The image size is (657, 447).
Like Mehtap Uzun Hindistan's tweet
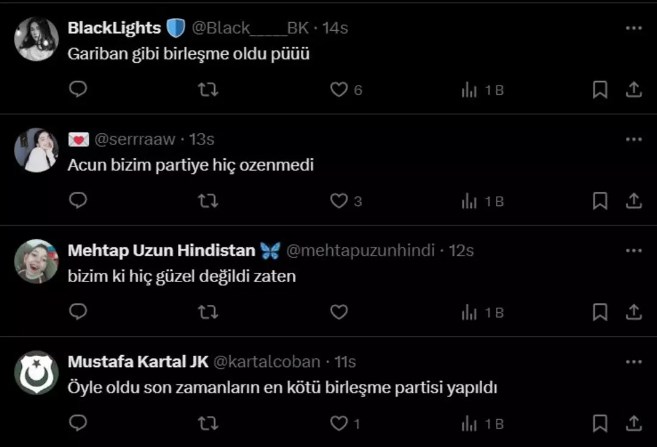339,312
